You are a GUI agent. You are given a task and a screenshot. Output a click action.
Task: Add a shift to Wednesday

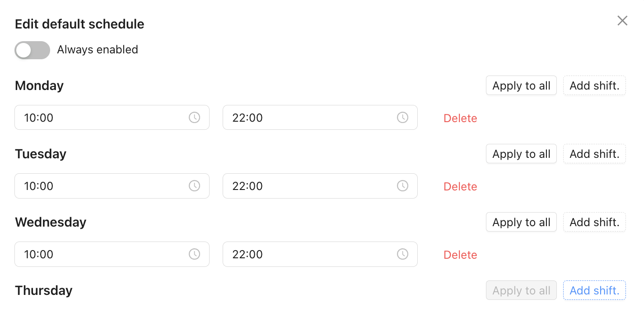pyautogui.click(x=594, y=222)
